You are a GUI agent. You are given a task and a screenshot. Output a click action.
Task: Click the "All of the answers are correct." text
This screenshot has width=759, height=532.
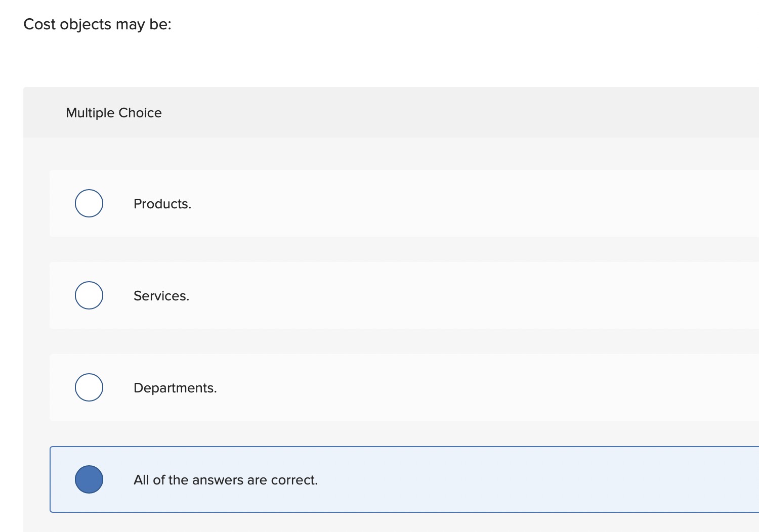[x=226, y=480]
